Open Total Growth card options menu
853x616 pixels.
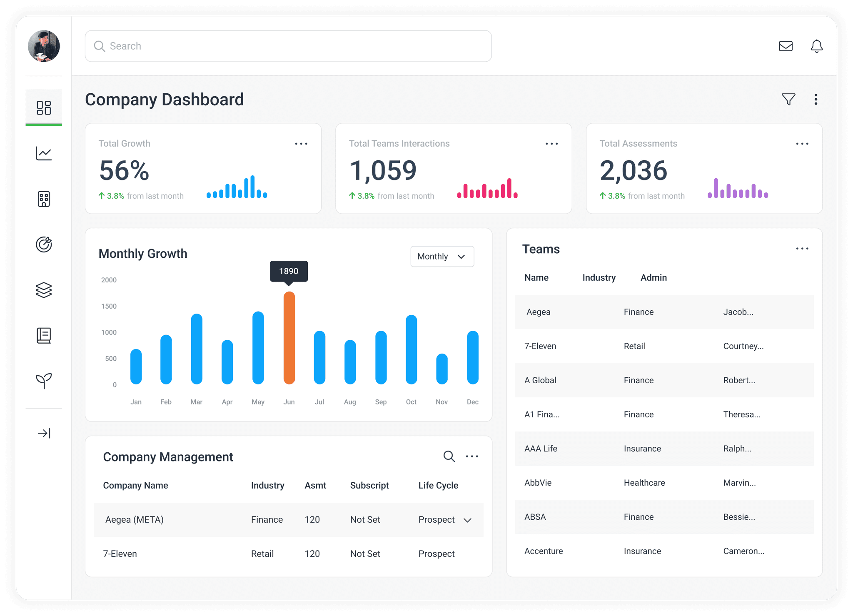(x=301, y=144)
